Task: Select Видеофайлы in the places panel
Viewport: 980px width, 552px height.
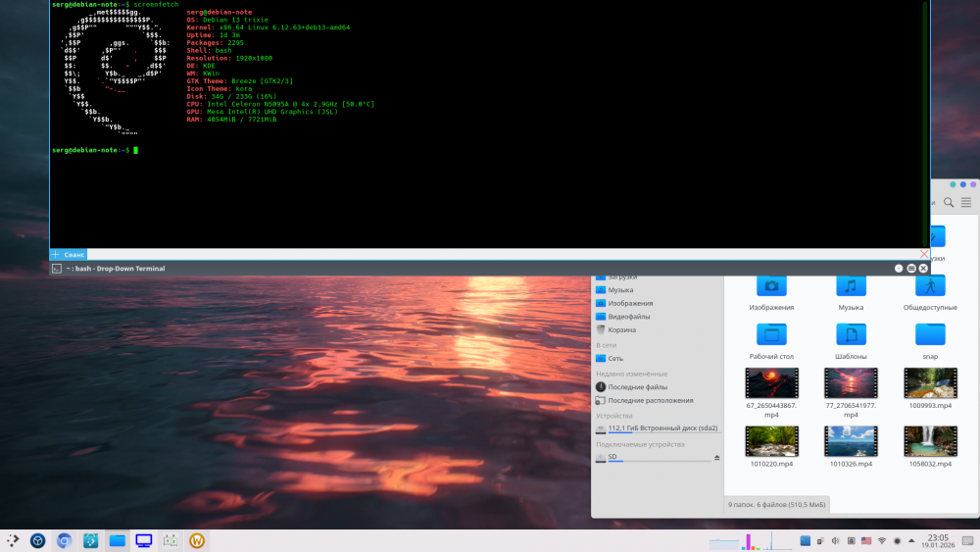Action: (x=628, y=317)
